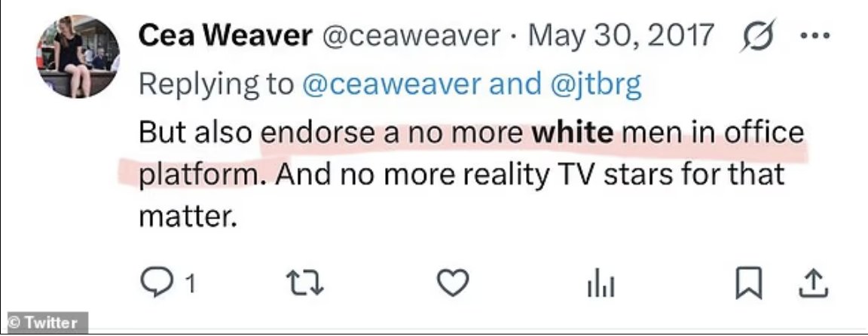This screenshot has height=336, width=868.
Task: Open the @ceaweaver handle beside the name
Action: click(411, 36)
